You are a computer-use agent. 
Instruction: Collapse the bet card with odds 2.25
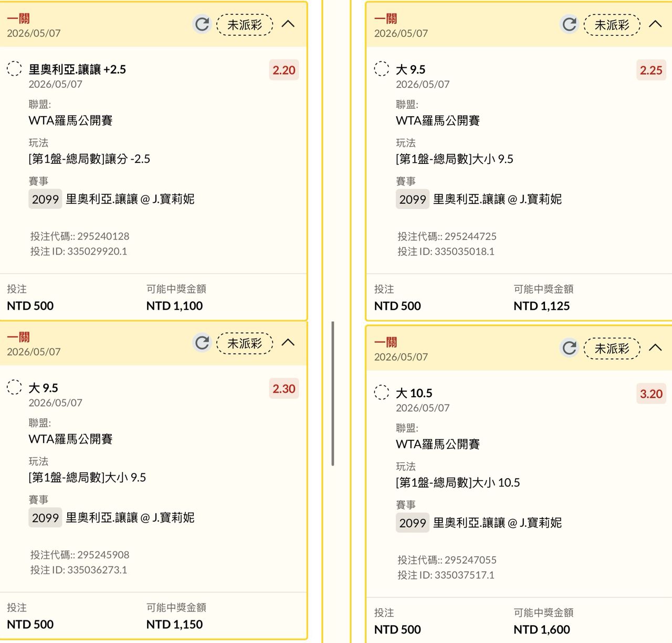(655, 24)
